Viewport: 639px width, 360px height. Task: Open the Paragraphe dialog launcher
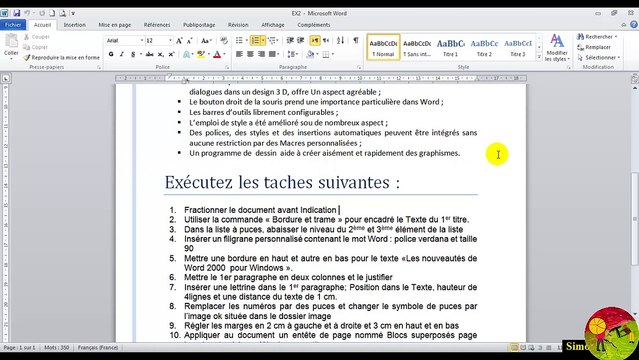click(x=359, y=67)
